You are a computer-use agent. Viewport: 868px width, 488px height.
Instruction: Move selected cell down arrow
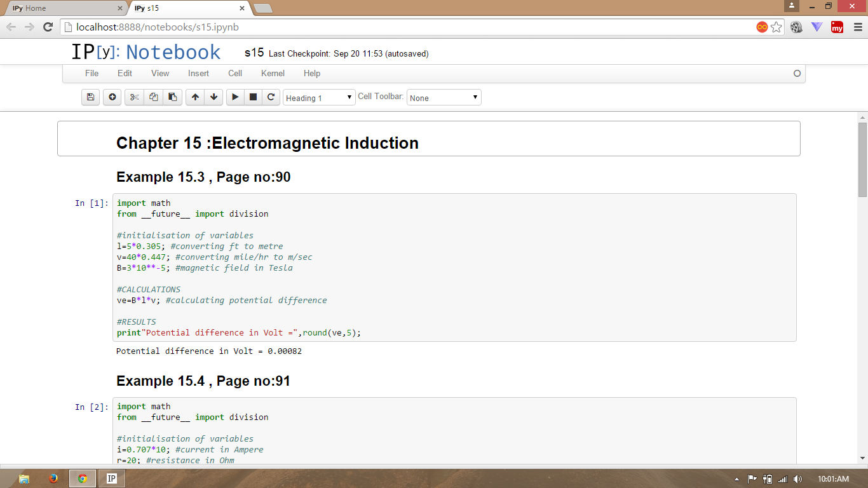pyautogui.click(x=214, y=97)
